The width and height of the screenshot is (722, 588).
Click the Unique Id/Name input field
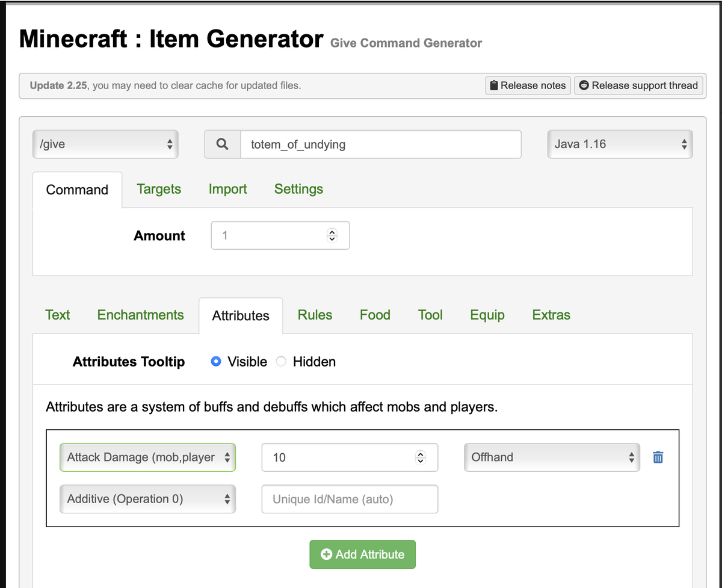click(x=350, y=499)
